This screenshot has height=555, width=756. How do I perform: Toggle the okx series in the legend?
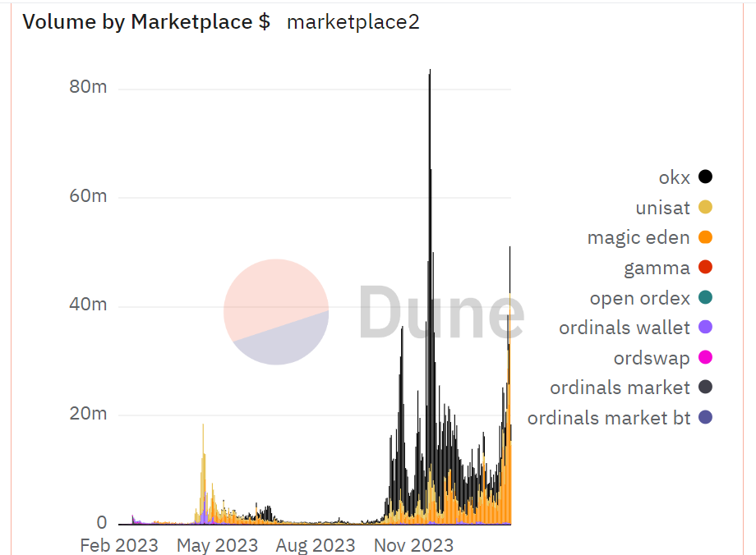[685, 177]
